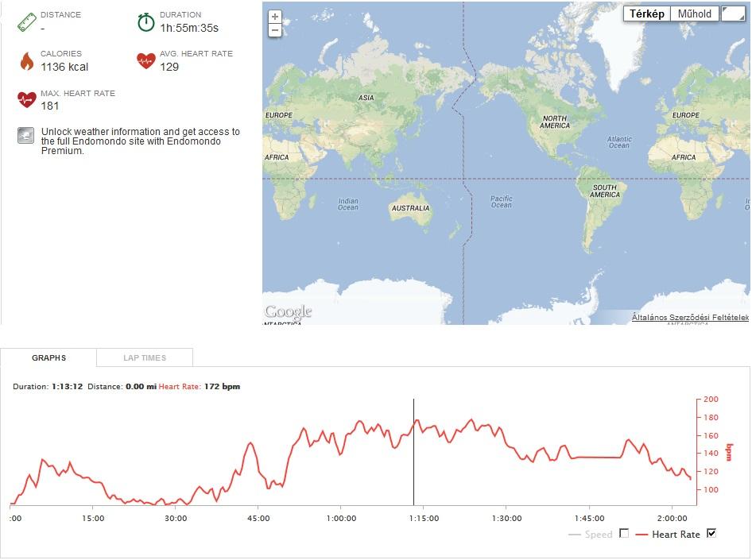Expand map to fullscreen corner toggle
752x560 pixels.
coord(733,14)
